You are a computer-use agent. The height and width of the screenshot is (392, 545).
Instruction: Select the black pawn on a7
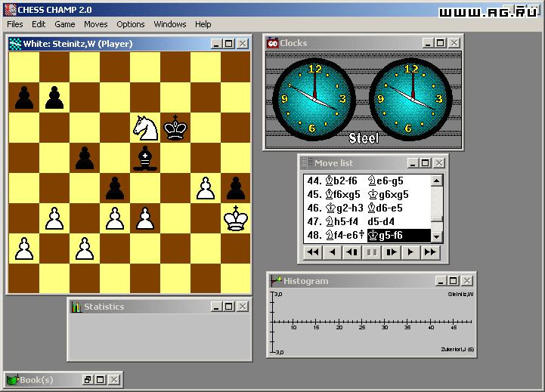tap(24, 97)
